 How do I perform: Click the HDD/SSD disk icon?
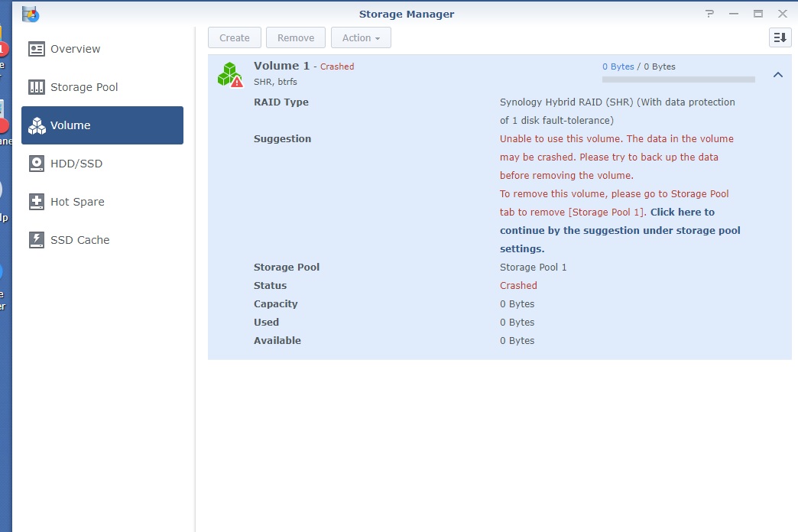pyautogui.click(x=37, y=164)
